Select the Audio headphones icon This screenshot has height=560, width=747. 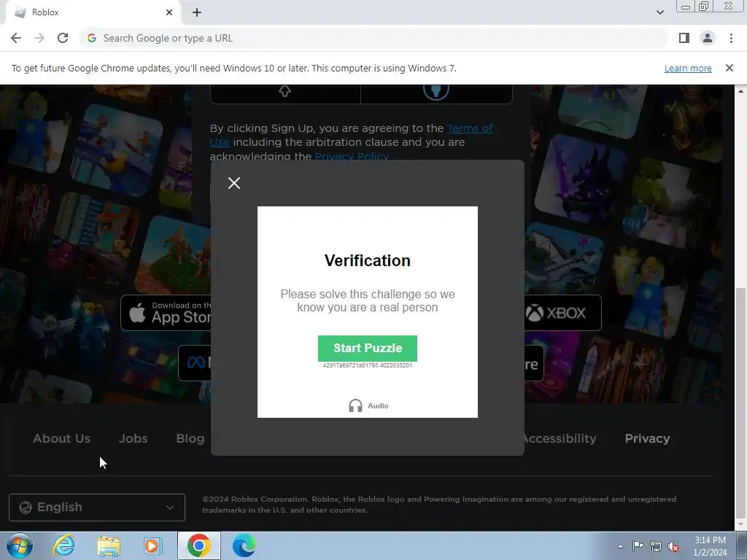pyautogui.click(x=356, y=405)
